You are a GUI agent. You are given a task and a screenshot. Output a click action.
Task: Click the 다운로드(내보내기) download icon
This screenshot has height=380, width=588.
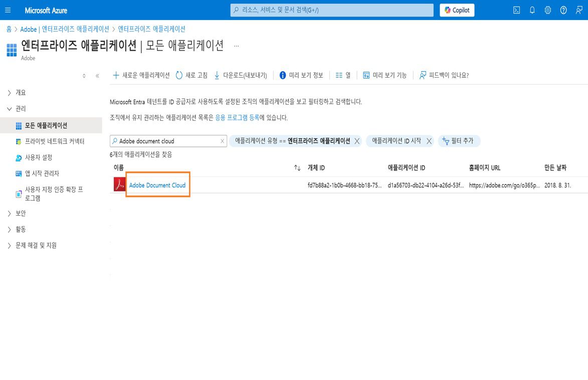tap(217, 75)
